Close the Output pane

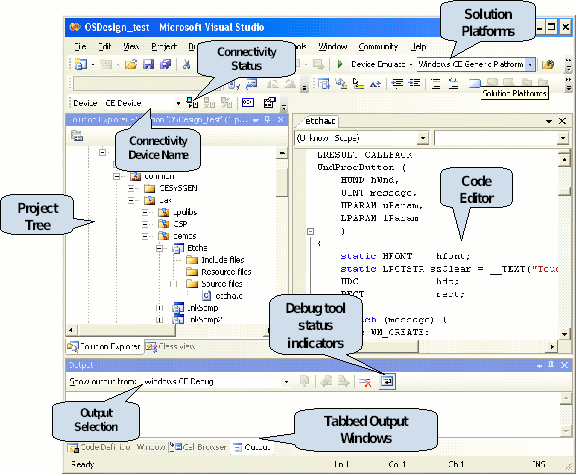pos(565,365)
